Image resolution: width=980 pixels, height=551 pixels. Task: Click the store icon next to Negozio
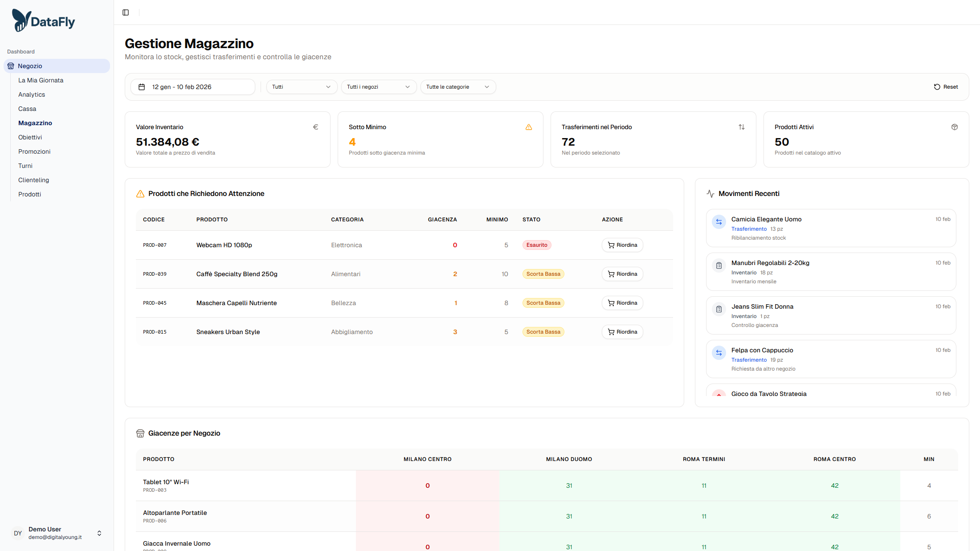(11, 66)
